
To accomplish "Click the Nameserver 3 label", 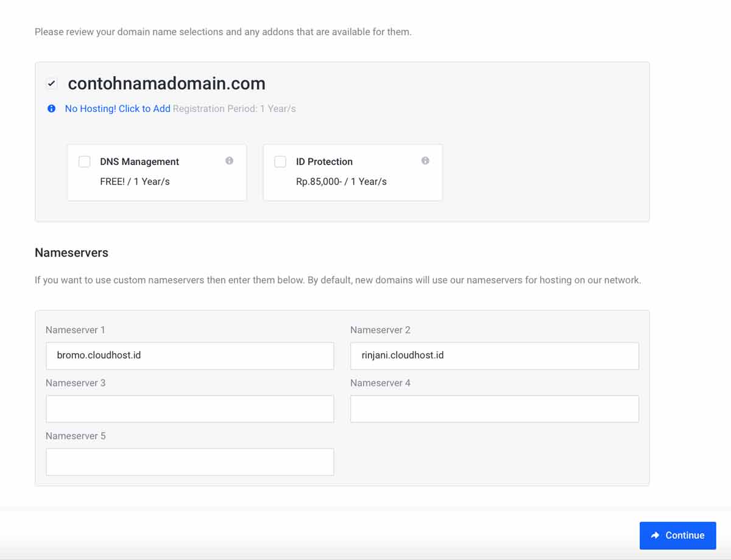I will click(76, 383).
